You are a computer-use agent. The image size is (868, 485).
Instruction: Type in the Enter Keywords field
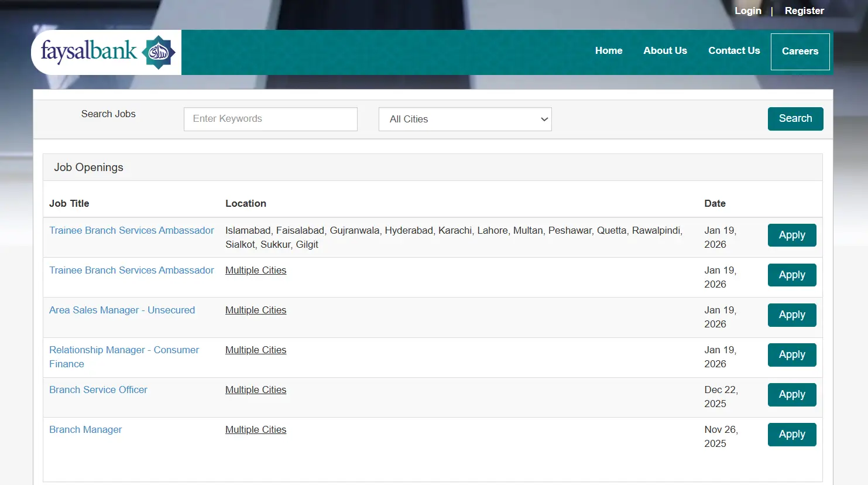click(270, 119)
